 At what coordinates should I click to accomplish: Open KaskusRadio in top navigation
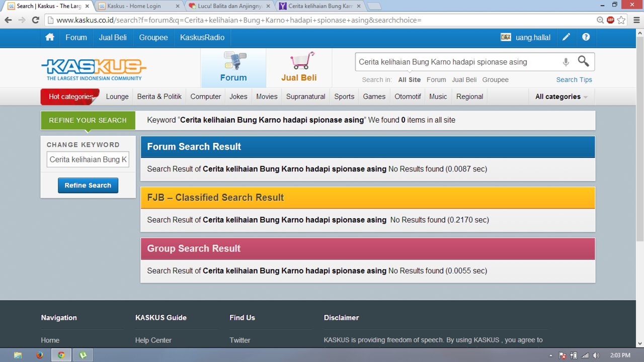coord(202,37)
